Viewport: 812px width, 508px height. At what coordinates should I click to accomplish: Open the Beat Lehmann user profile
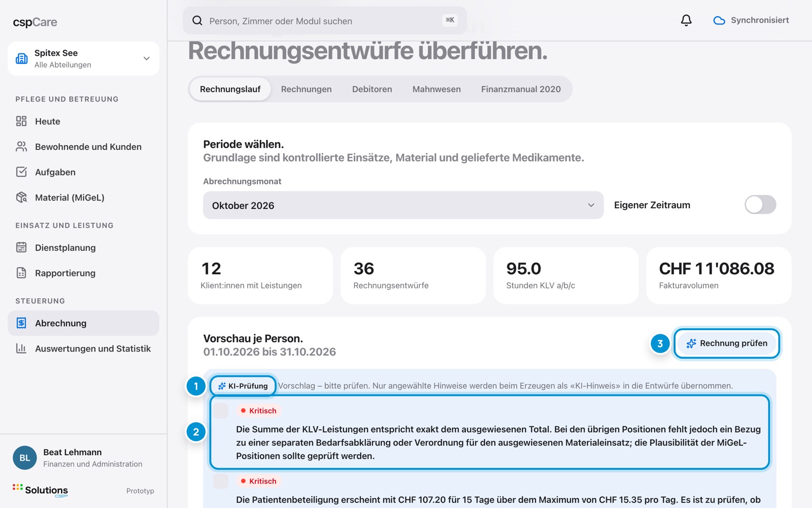(83, 458)
